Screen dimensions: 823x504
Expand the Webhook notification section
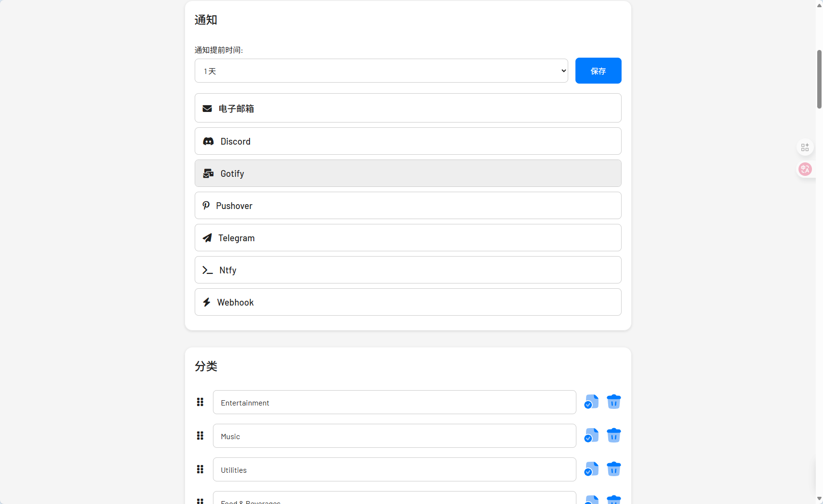pyautogui.click(x=408, y=302)
